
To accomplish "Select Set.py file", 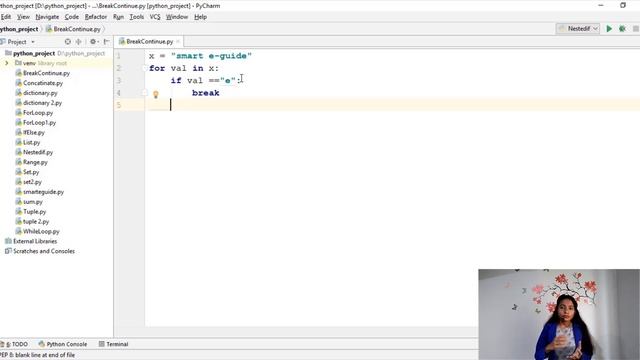I will point(31,172).
